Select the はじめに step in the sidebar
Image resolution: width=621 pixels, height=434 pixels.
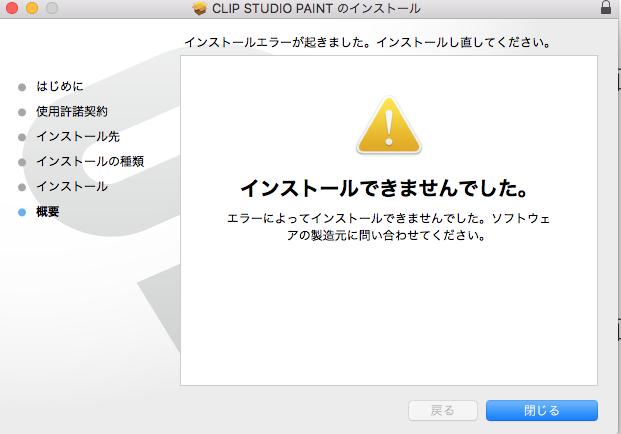pos(60,86)
